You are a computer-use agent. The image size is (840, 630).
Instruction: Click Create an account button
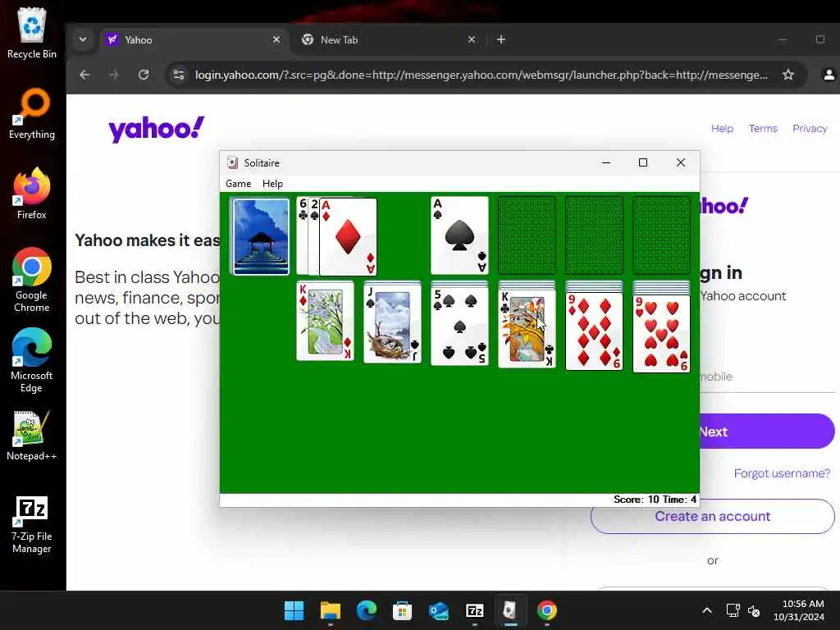(713, 517)
